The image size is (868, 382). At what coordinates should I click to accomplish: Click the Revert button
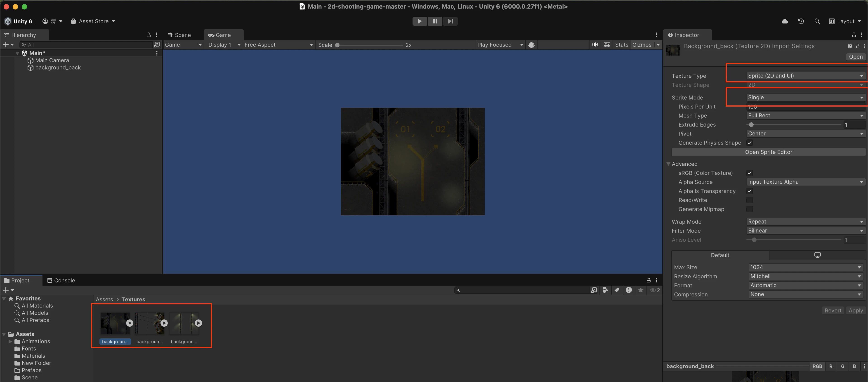833,311
